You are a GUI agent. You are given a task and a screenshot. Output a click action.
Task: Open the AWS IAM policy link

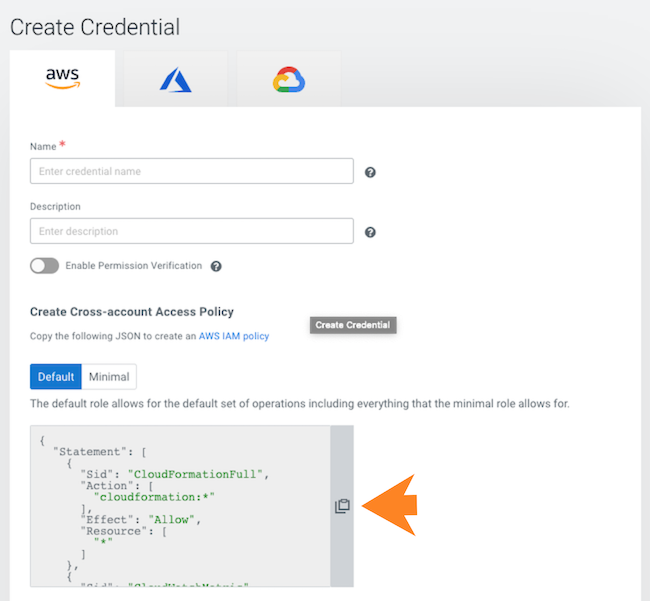pyautogui.click(x=233, y=337)
